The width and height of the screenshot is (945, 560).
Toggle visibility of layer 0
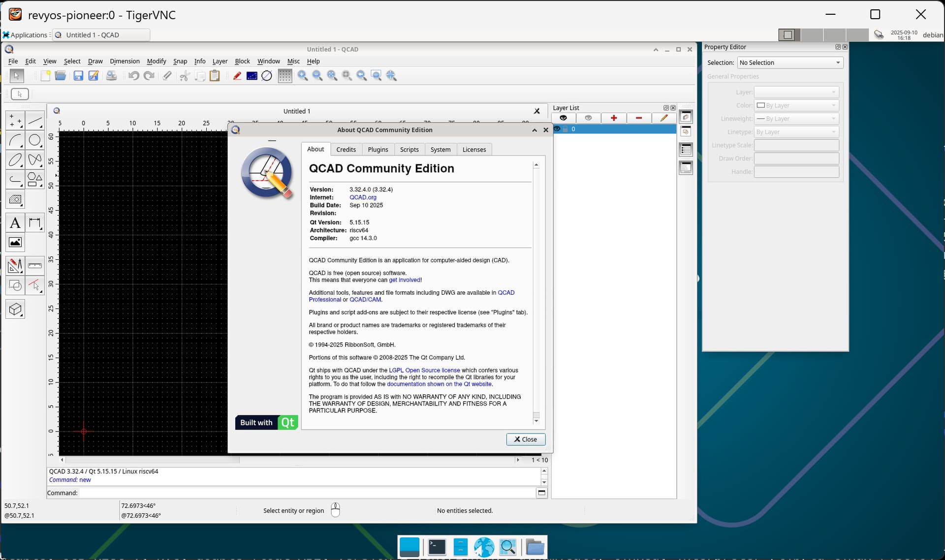tap(557, 129)
